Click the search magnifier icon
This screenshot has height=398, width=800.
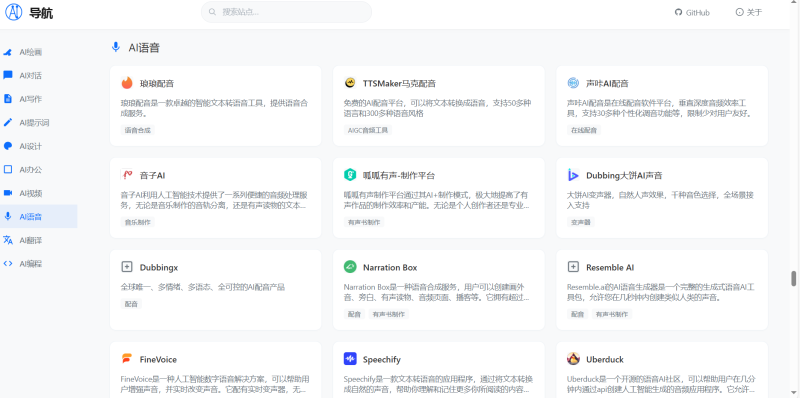click(212, 12)
